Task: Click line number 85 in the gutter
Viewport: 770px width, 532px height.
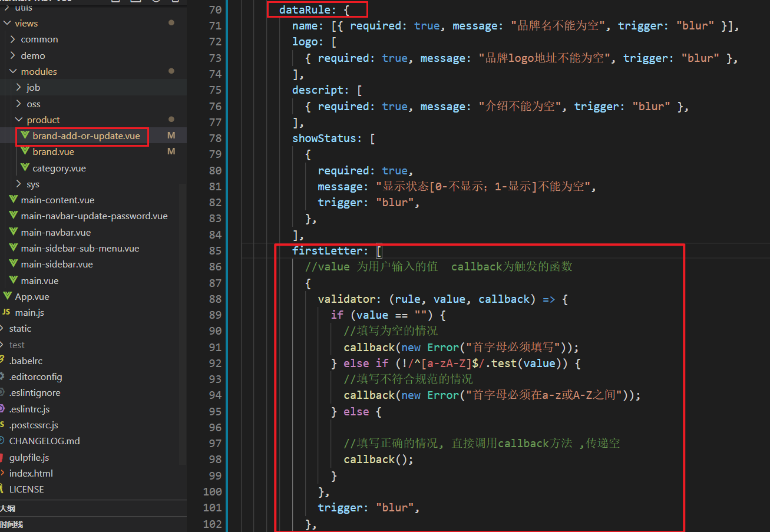Action: 215,251
